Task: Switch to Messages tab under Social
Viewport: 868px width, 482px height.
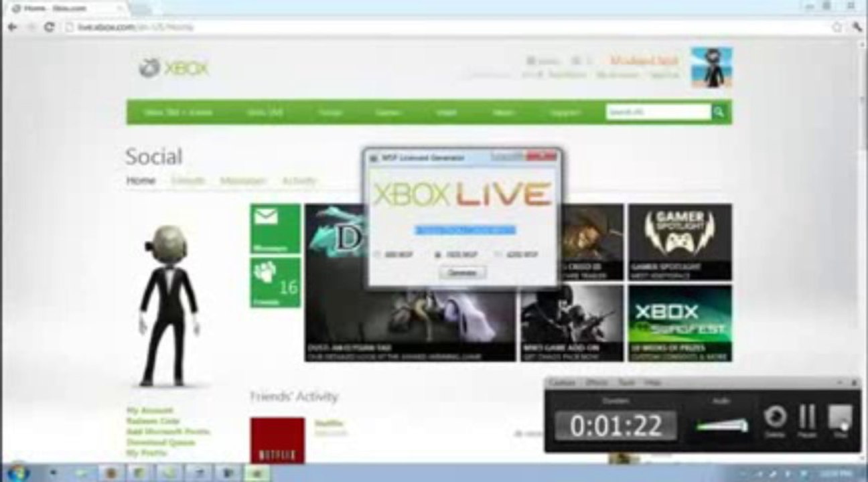Action: 243,181
